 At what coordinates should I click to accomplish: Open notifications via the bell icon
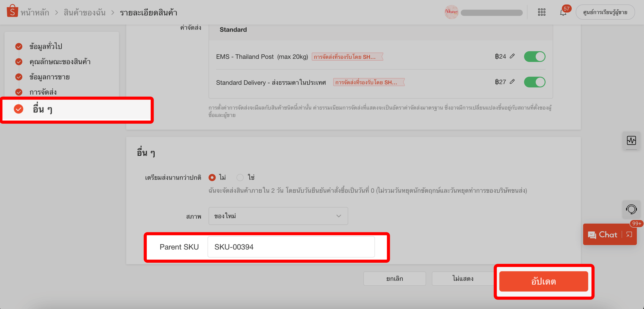pos(563,13)
